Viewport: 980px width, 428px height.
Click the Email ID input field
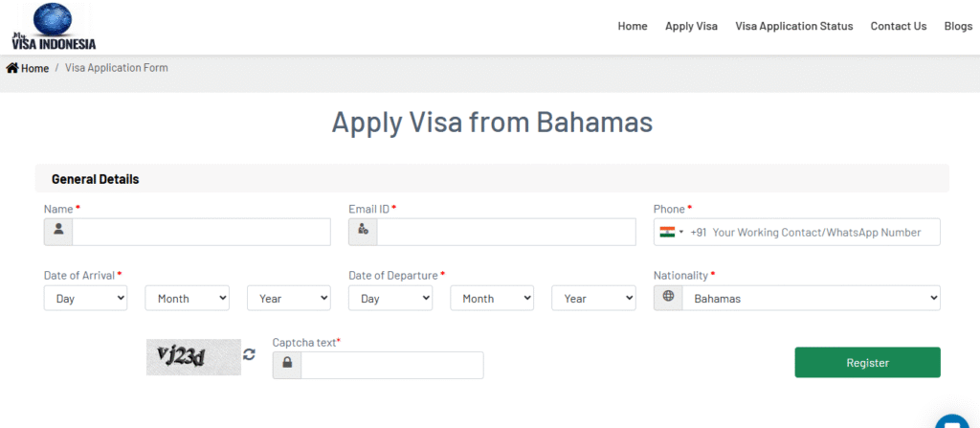pos(505,232)
